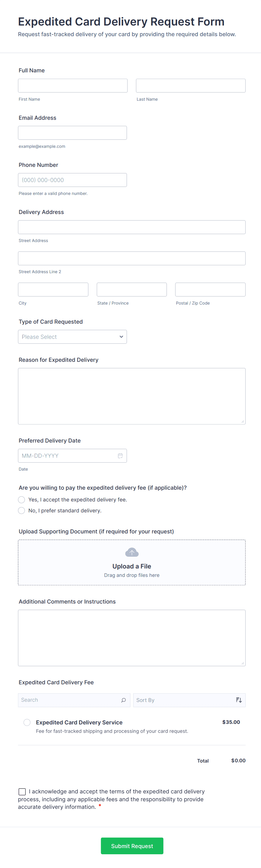Click the Street Address Line 2 field

pyautogui.click(x=132, y=259)
